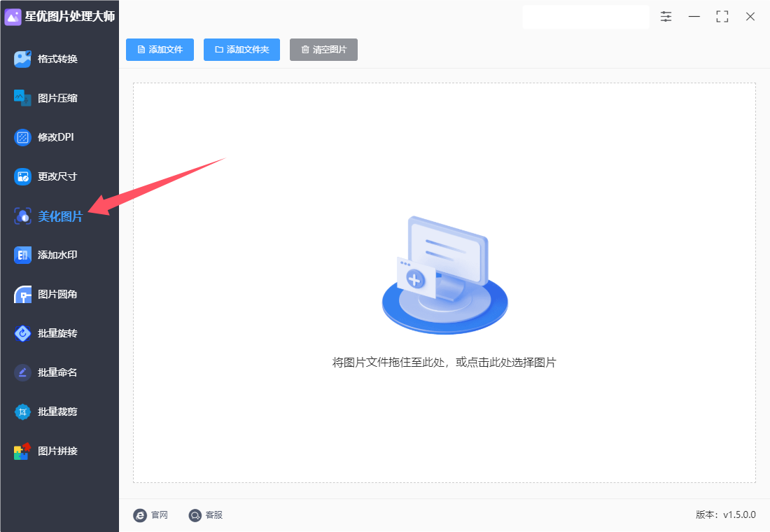Viewport: 770px width, 532px height.
Task: Select the 美化图片 menu label
Action: coord(60,216)
